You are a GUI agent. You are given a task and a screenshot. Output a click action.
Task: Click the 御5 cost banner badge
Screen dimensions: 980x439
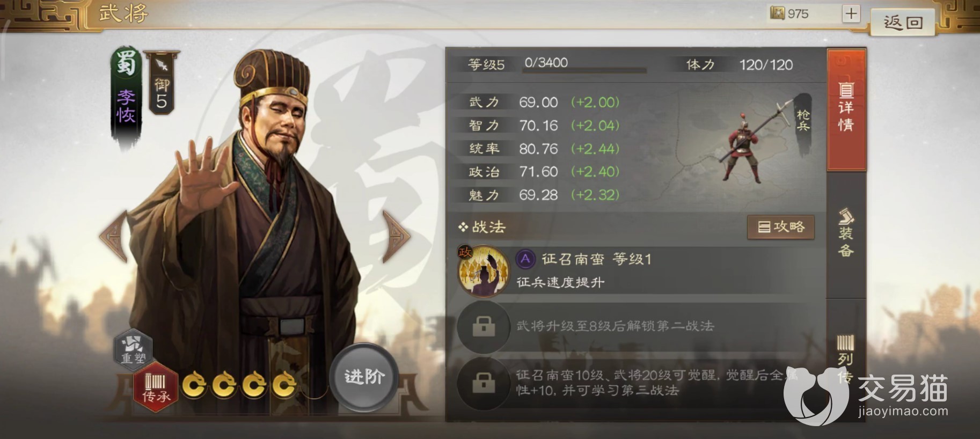[162, 84]
